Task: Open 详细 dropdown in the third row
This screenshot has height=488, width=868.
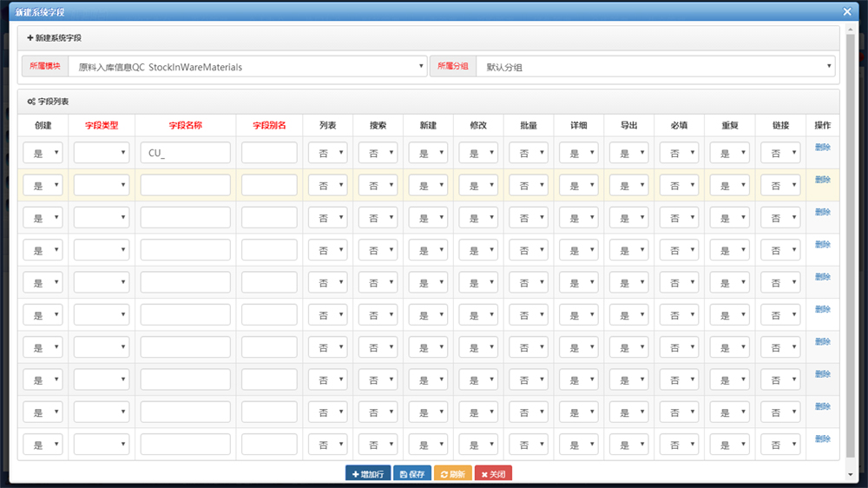Action: click(579, 218)
